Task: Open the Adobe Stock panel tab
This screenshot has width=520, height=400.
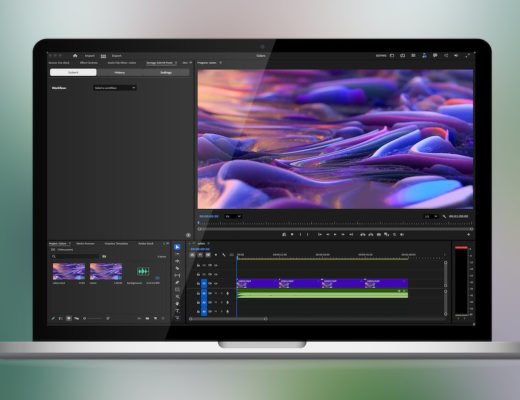Action: (x=146, y=244)
